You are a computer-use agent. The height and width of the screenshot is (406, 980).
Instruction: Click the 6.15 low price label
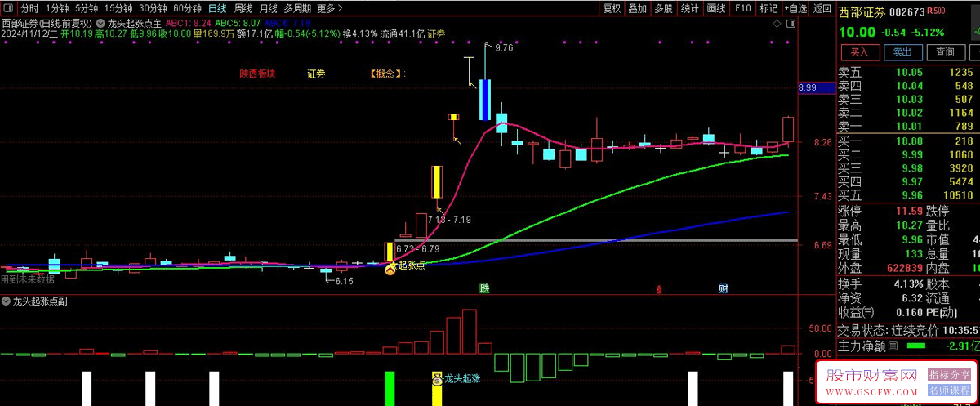pos(344,281)
